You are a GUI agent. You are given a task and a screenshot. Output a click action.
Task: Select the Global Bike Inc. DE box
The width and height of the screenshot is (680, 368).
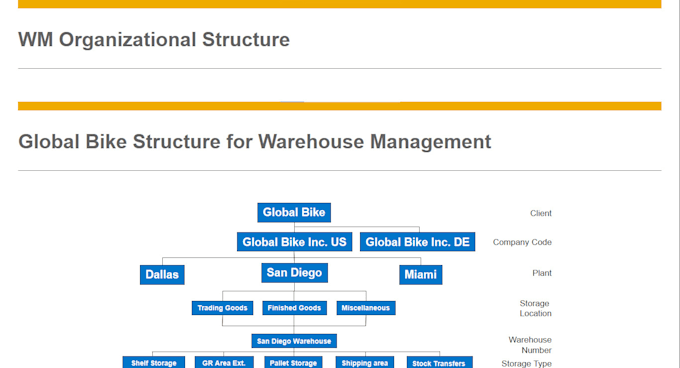pos(418,242)
